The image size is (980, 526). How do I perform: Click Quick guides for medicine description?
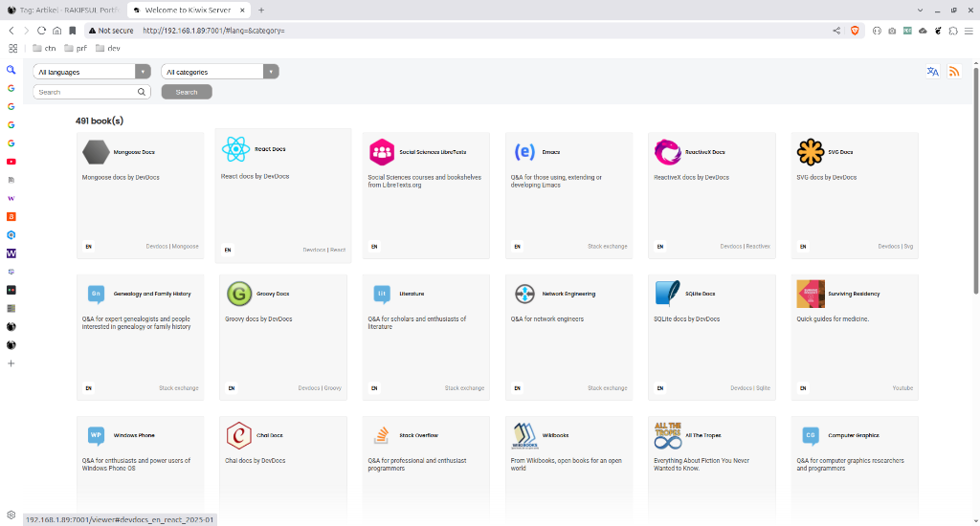833,319
